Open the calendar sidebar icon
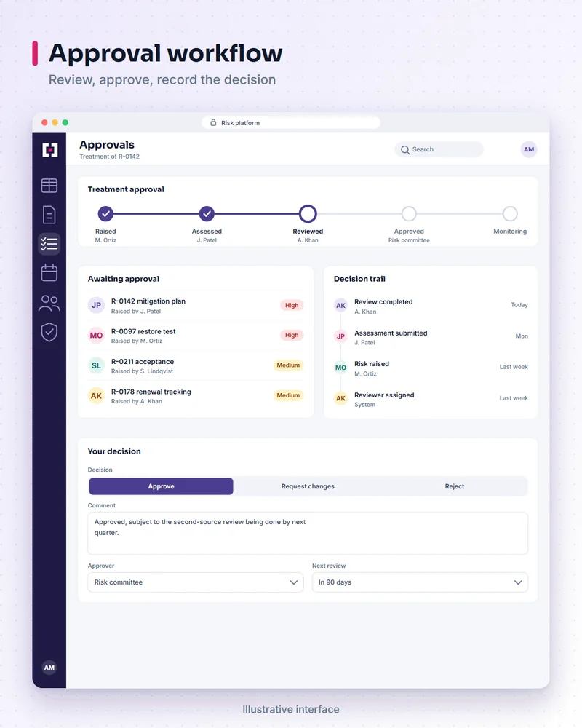 coord(49,272)
